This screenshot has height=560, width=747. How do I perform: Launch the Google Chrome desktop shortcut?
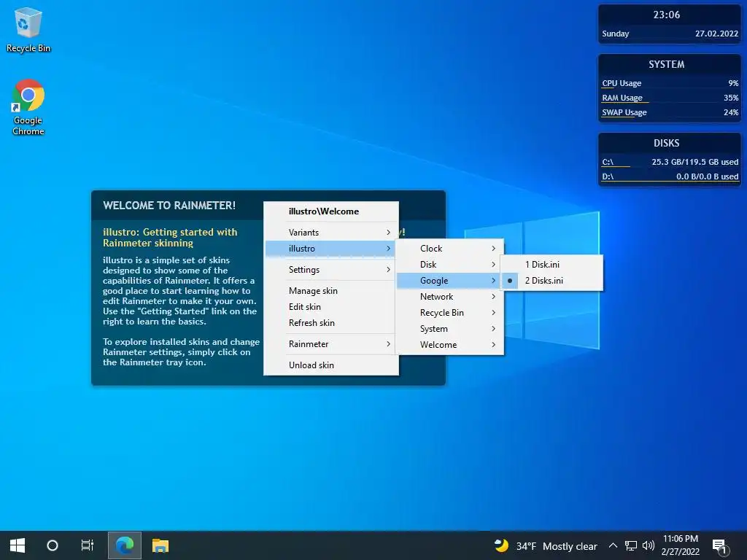[28, 107]
